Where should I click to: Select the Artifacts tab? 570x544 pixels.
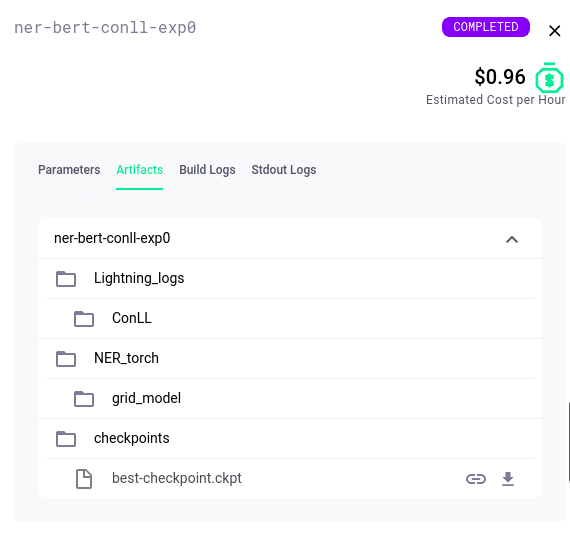tap(140, 170)
